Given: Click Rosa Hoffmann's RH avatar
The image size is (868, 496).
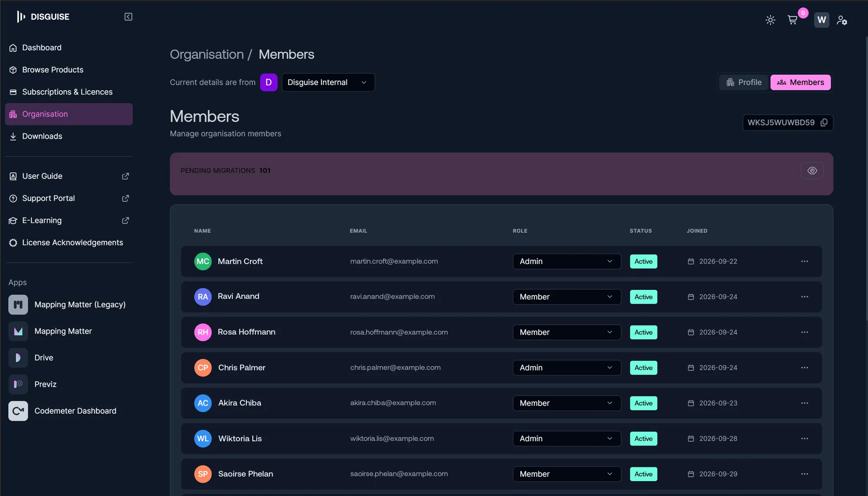Looking at the screenshot, I should tap(203, 332).
